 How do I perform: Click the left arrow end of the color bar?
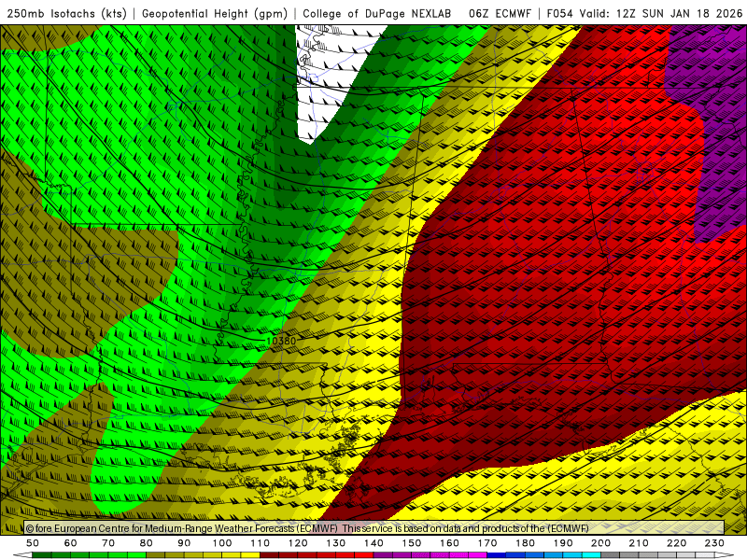(x=22, y=555)
